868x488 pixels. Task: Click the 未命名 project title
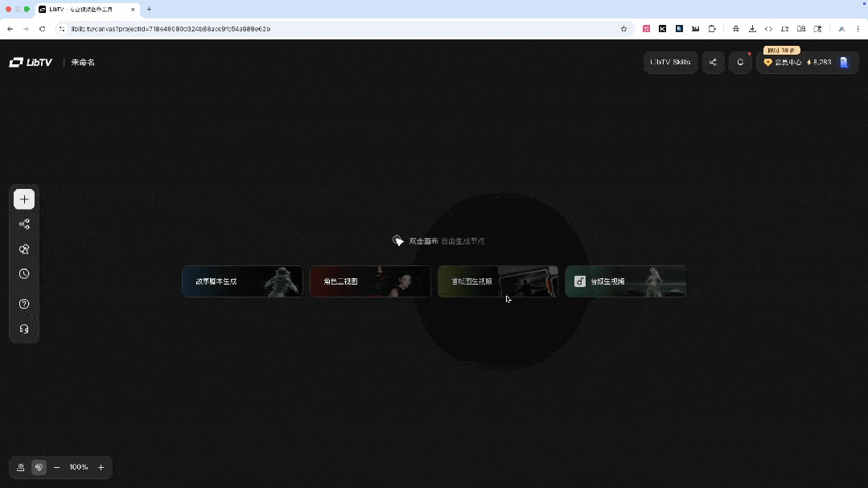point(83,63)
